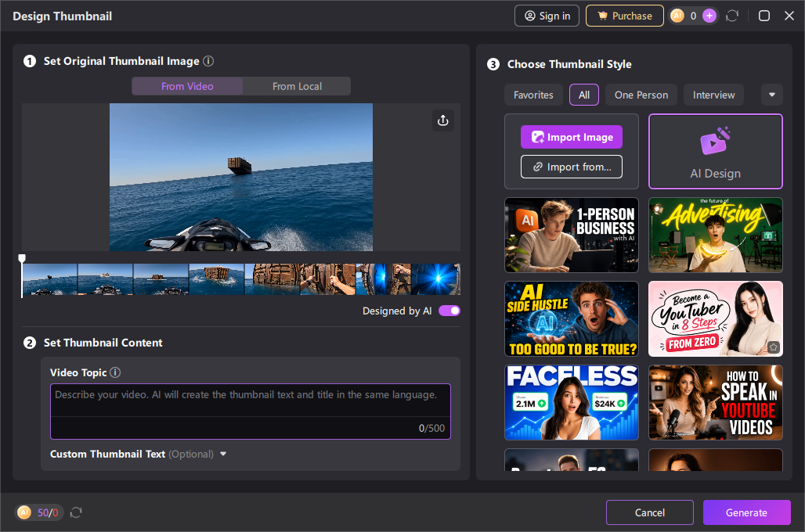Click the filmstrip frame showing the blue light burst
The width and height of the screenshot is (805, 532).
coord(436,279)
